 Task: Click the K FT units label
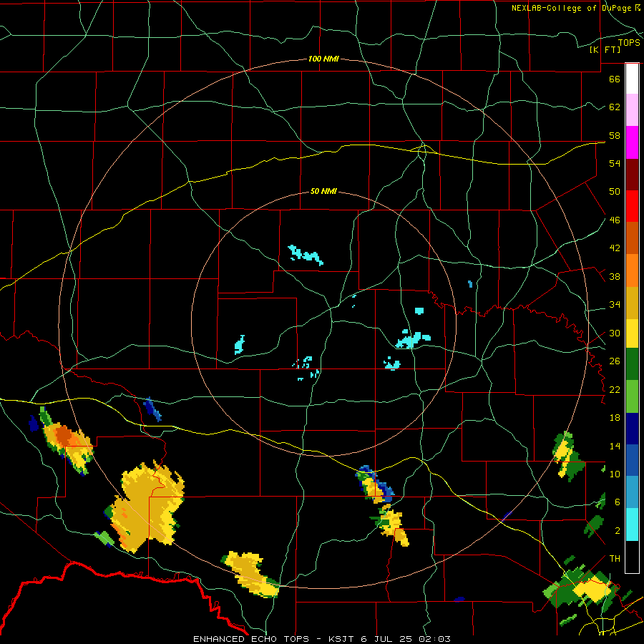[x=605, y=50]
